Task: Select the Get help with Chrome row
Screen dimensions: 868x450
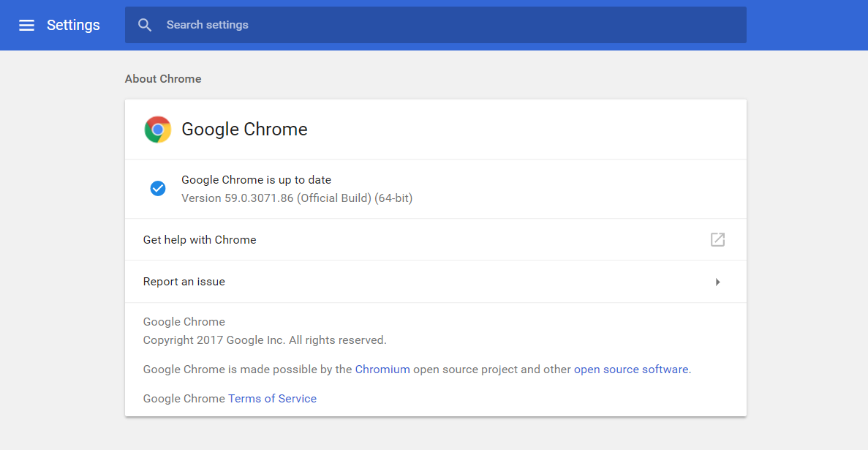Action: (x=436, y=239)
